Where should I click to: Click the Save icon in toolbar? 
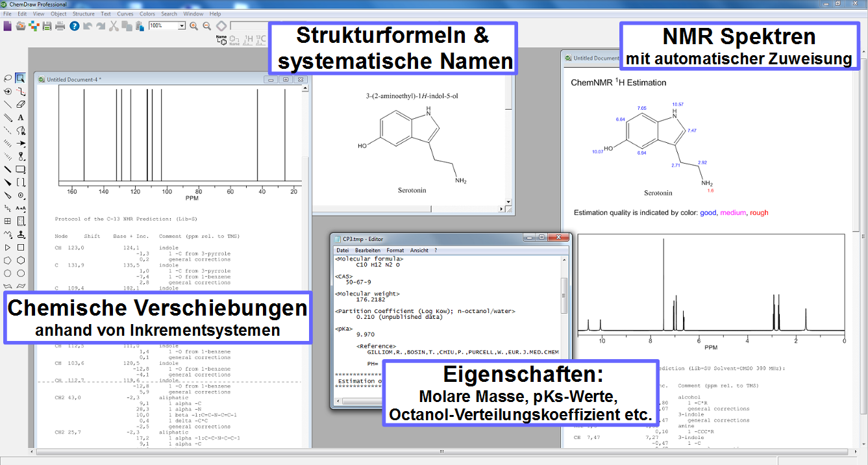(47, 26)
